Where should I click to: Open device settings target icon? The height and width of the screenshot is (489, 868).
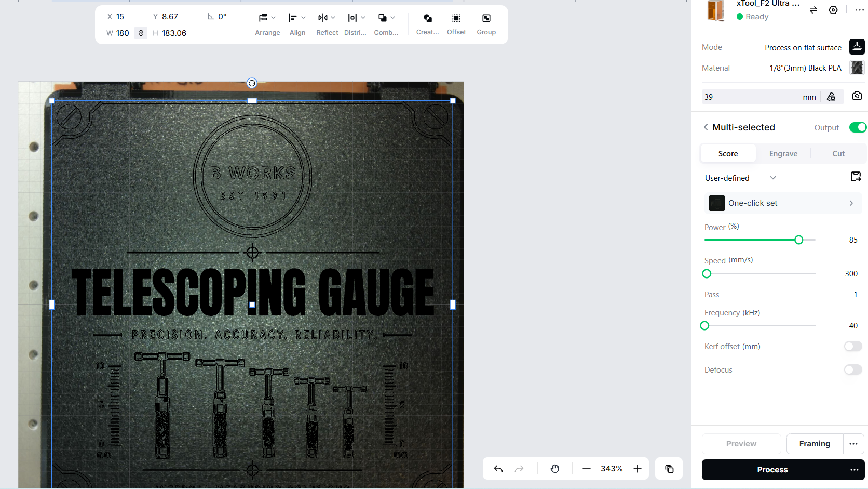click(x=833, y=10)
